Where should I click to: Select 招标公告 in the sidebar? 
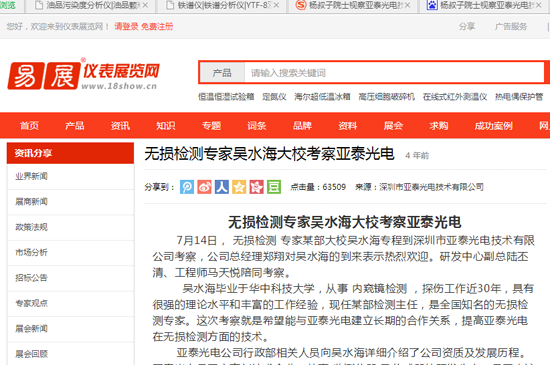71,278
